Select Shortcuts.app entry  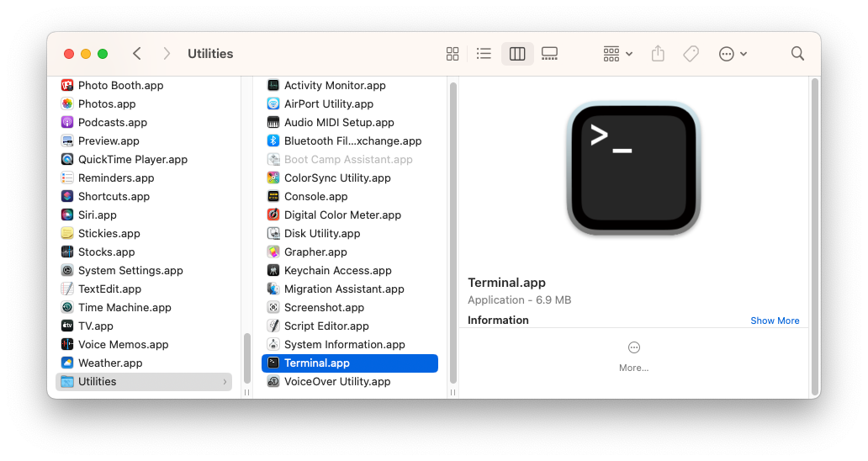click(114, 197)
